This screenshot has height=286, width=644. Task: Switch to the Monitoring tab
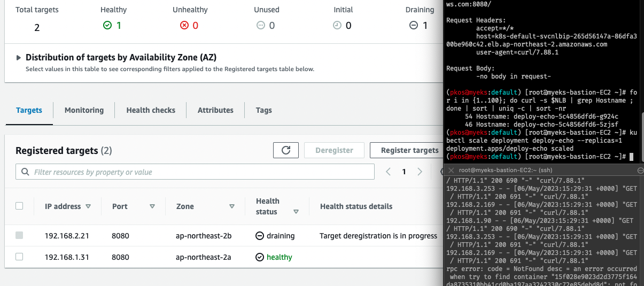pyautogui.click(x=84, y=110)
